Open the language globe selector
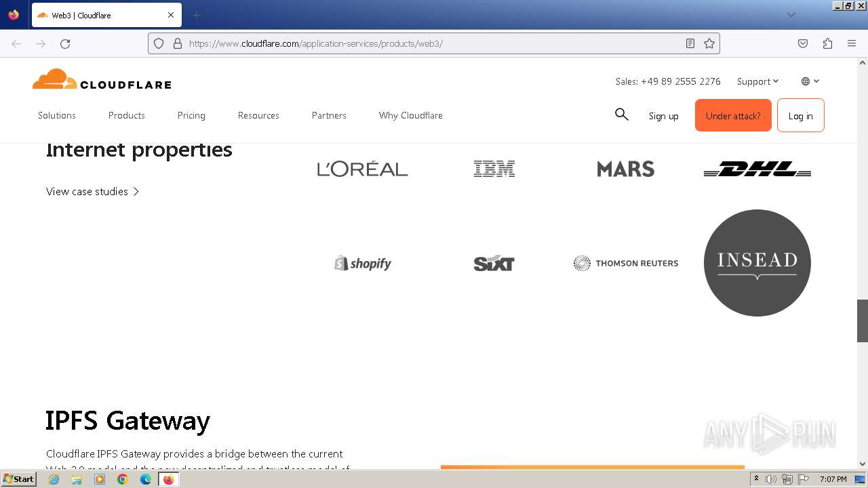 point(810,81)
